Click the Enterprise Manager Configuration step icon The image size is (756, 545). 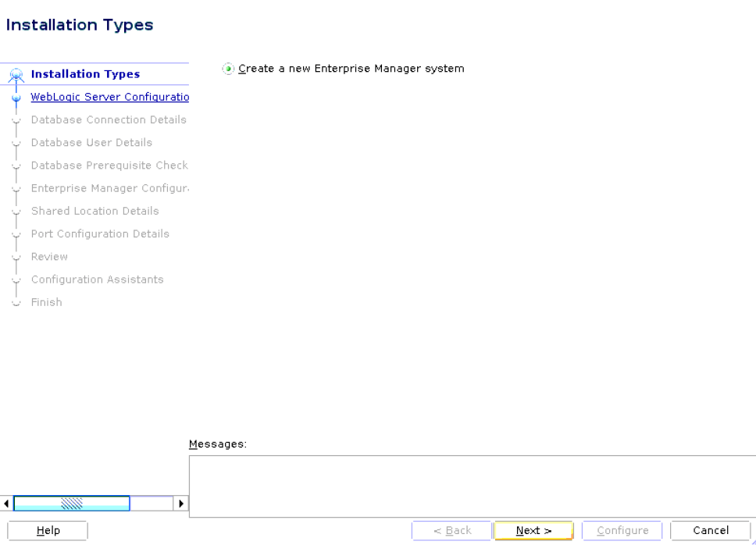pos(16,188)
